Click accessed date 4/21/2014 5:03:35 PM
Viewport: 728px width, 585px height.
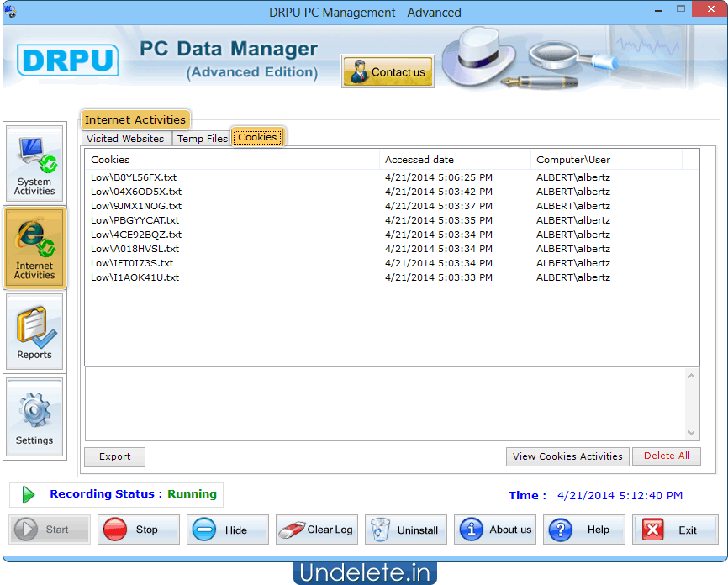439,220
